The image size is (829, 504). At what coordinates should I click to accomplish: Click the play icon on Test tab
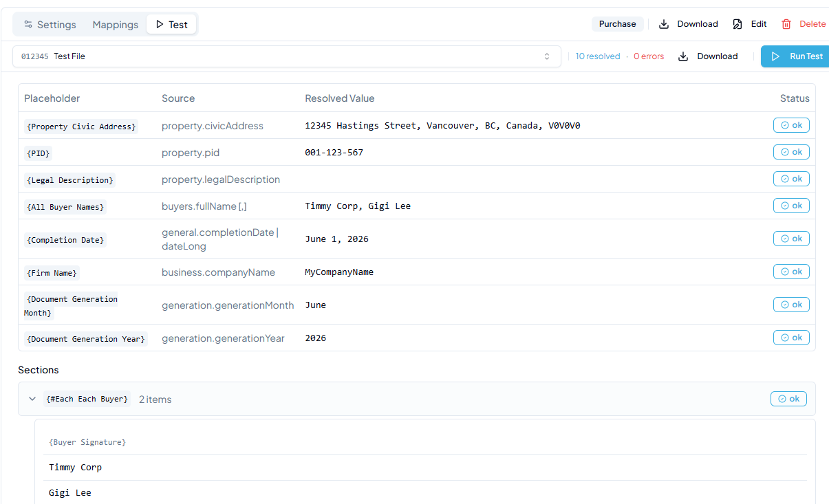click(160, 25)
